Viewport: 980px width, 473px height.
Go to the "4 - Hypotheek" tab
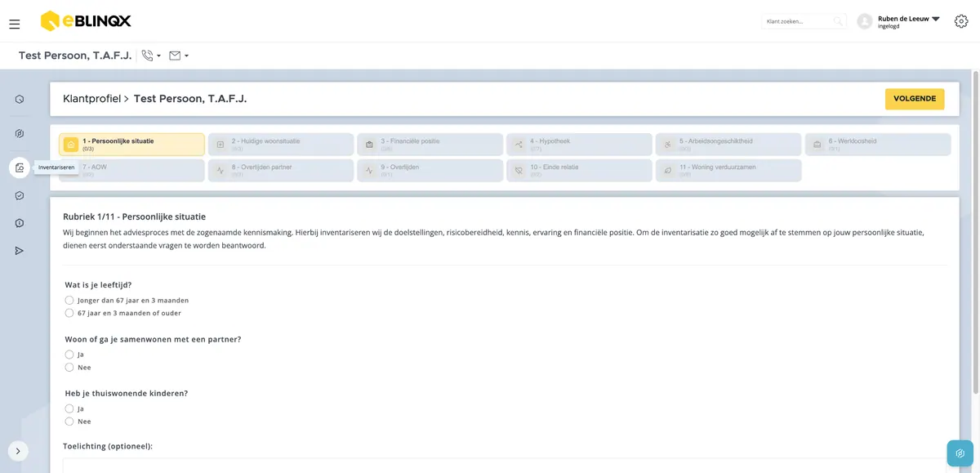(579, 145)
